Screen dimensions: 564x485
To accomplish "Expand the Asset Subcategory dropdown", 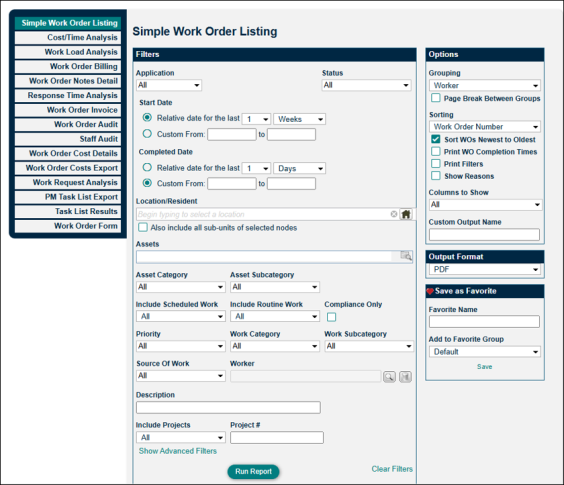I will (x=275, y=287).
